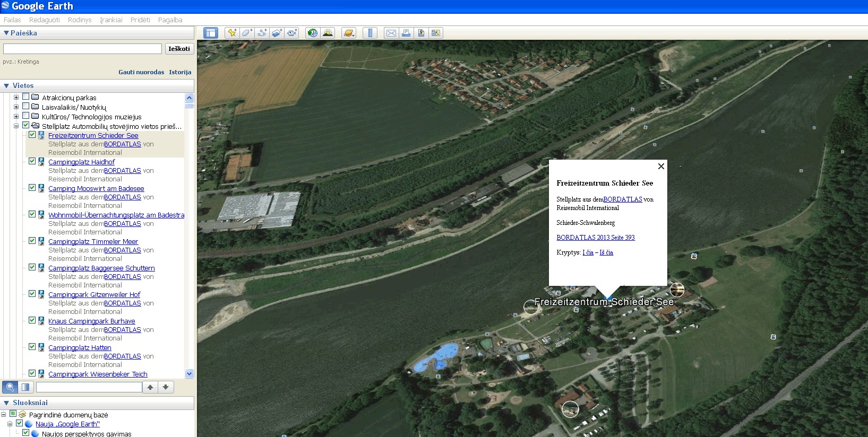Move selected place up with arrow button
The image size is (868, 437).
[150, 387]
